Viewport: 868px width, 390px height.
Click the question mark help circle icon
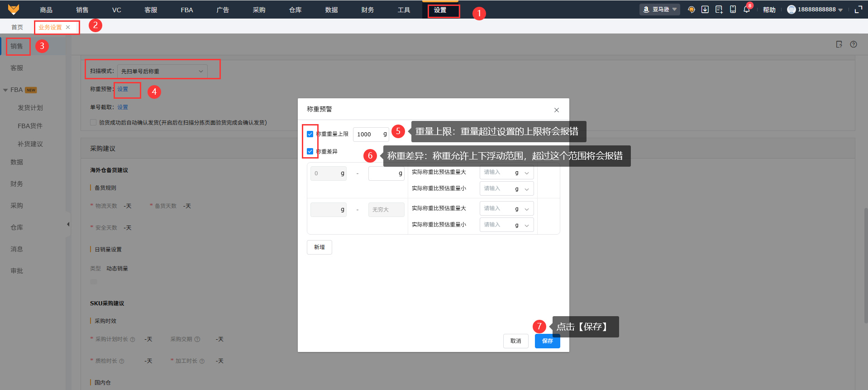coord(854,44)
